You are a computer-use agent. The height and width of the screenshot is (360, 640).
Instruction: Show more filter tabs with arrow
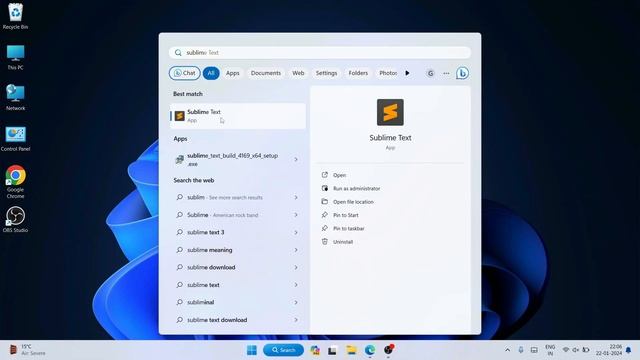407,73
